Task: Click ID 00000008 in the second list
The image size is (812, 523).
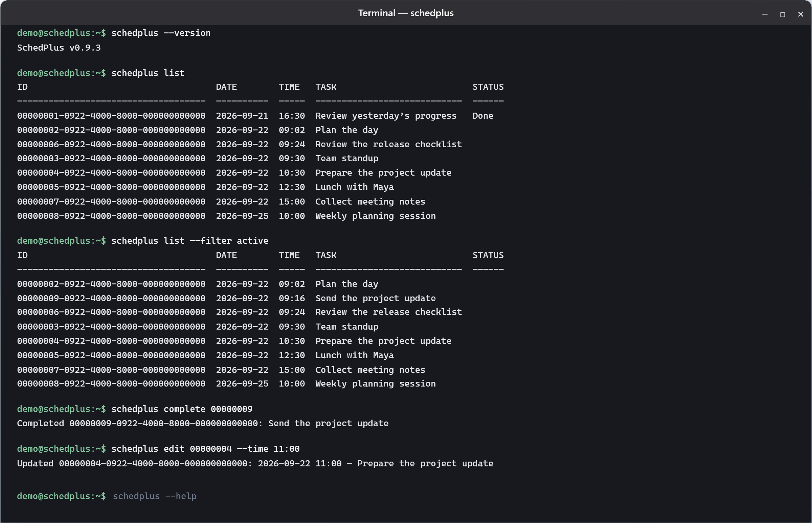Action: click(x=111, y=384)
